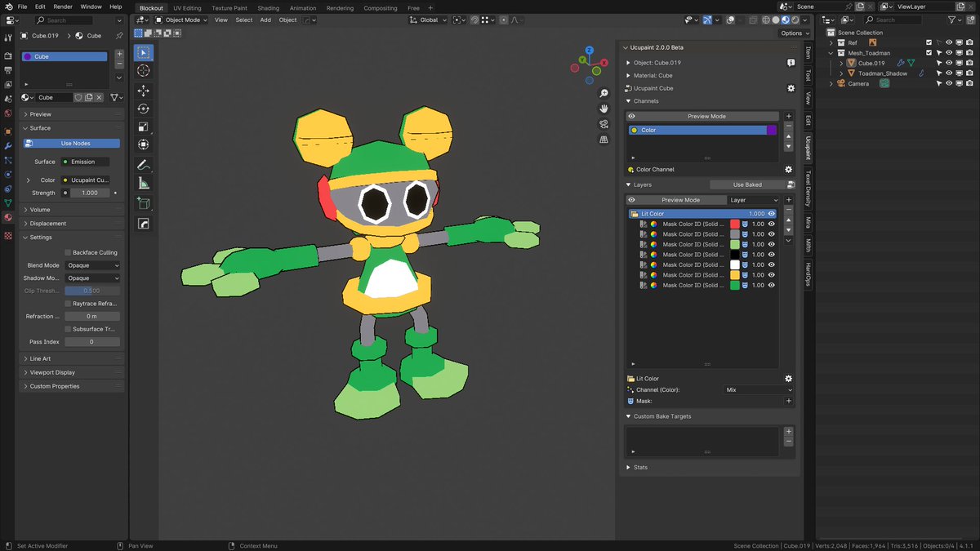Toggle Ref collection exclude checkbox

pyautogui.click(x=929, y=42)
